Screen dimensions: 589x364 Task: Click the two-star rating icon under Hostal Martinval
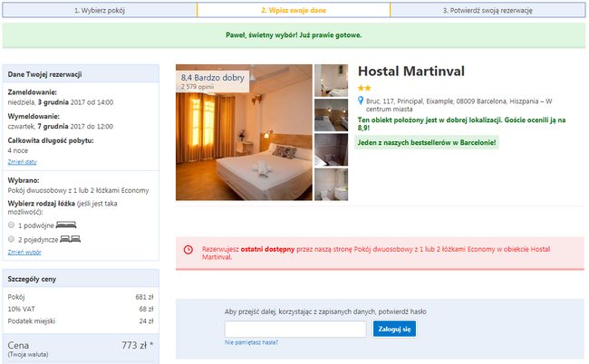click(364, 88)
